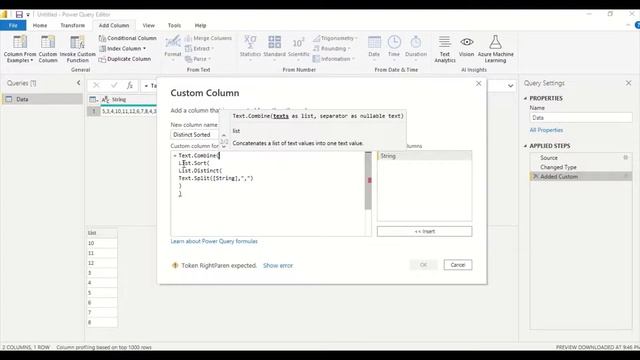Collapse the PROPERTIES section
Image resolution: width=640 pixels, height=360 pixels.
point(525,98)
